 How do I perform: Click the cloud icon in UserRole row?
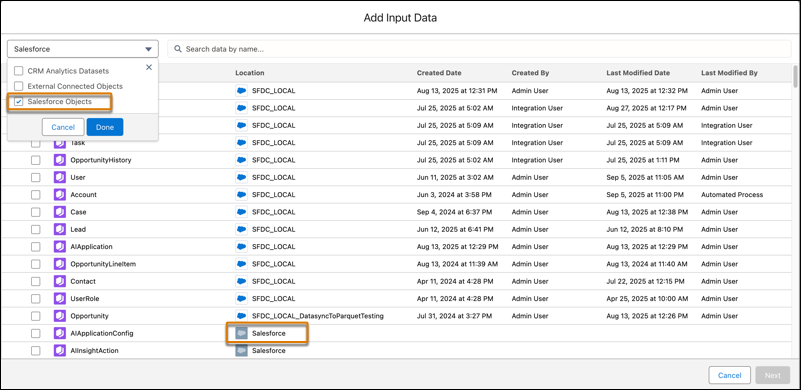[x=241, y=299]
